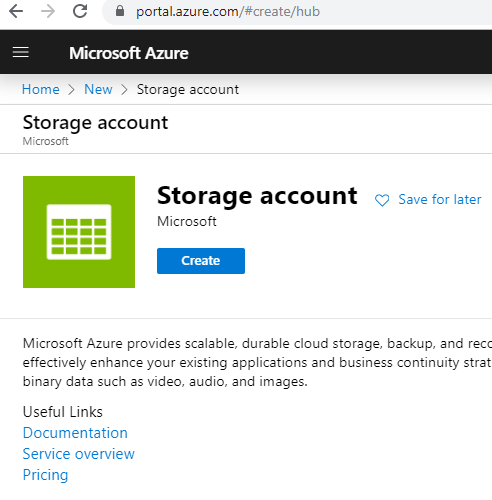Viewport: 492px width, 500px height.
Task: Reload the page with the refresh icon
Action: pyautogui.click(x=80, y=11)
